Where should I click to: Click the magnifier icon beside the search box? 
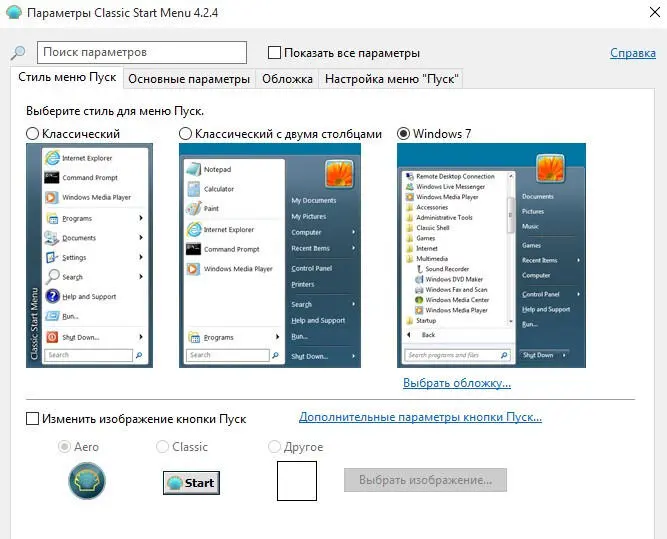(18, 53)
